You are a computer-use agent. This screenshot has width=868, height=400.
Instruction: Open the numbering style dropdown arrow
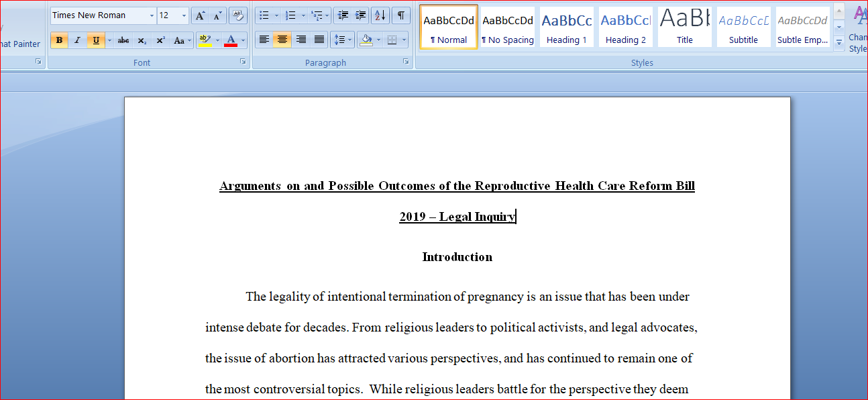click(303, 15)
